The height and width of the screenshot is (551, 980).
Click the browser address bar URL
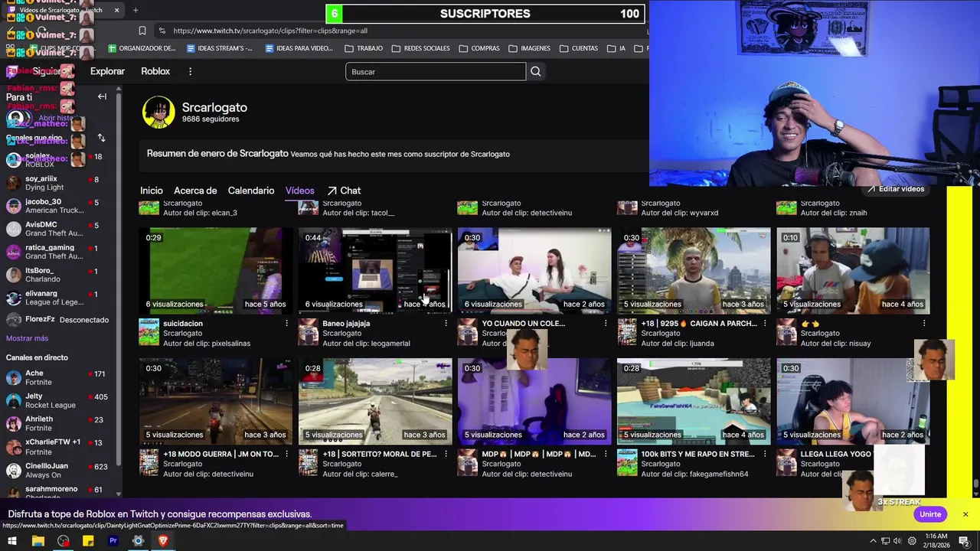(x=270, y=31)
